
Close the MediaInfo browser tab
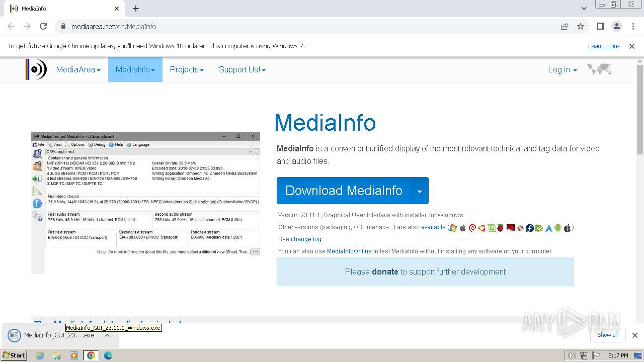[x=117, y=9]
